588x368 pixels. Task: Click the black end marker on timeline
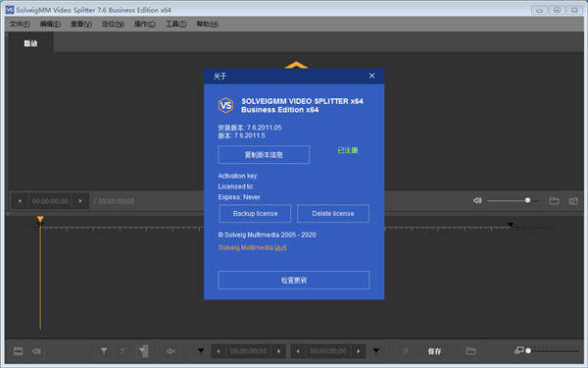511,224
